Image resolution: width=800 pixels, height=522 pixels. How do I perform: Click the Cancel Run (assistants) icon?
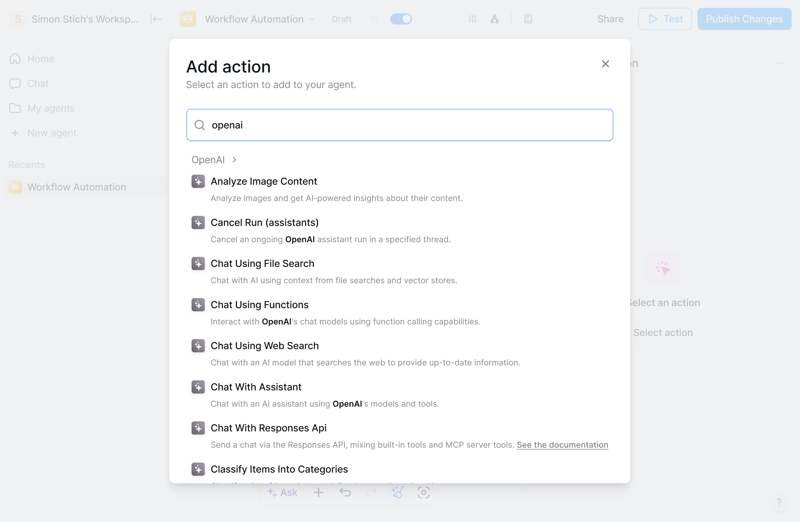198,222
